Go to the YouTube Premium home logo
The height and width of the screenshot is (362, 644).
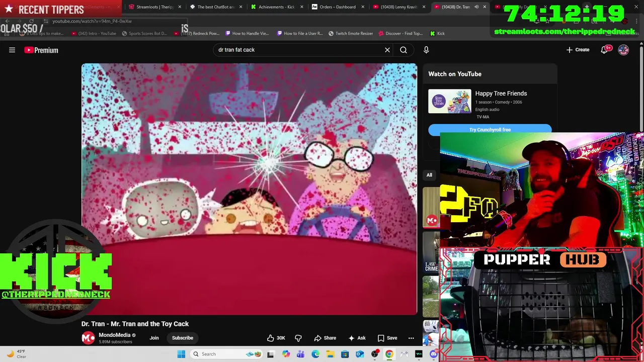click(41, 50)
